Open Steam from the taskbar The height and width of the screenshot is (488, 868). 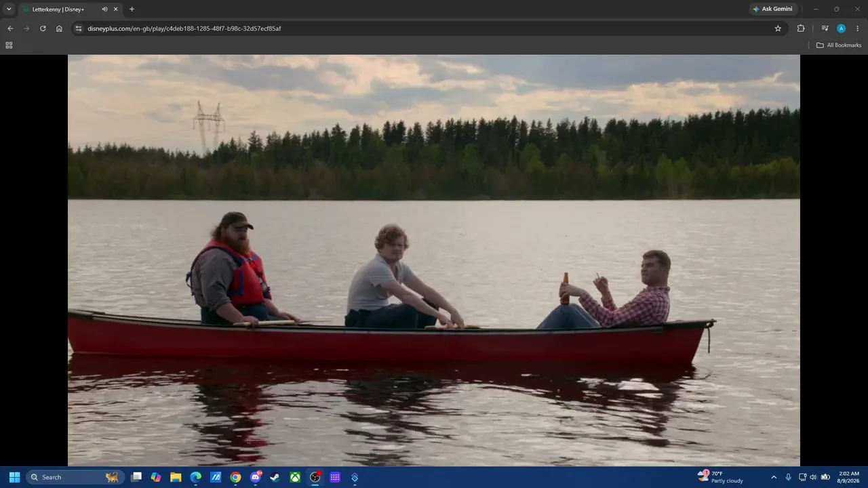pyautogui.click(x=275, y=477)
